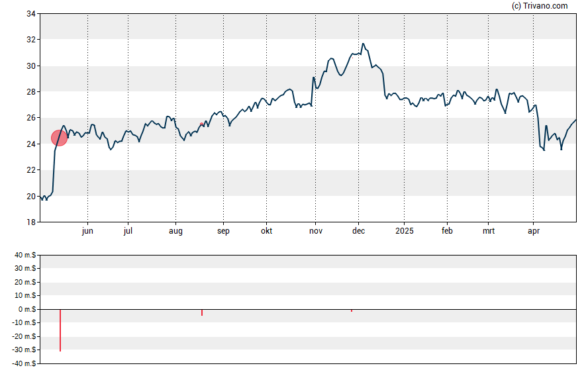The height and width of the screenshot is (374, 588).
Task: Click the '-20 m.$' axis label
Action: (24, 336)
